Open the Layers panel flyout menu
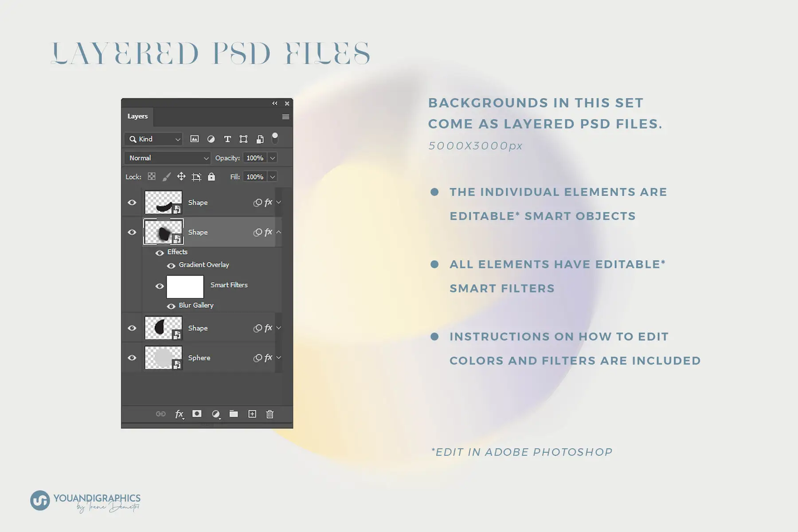This screenshot has width=798, height=532. click(285, 116)
